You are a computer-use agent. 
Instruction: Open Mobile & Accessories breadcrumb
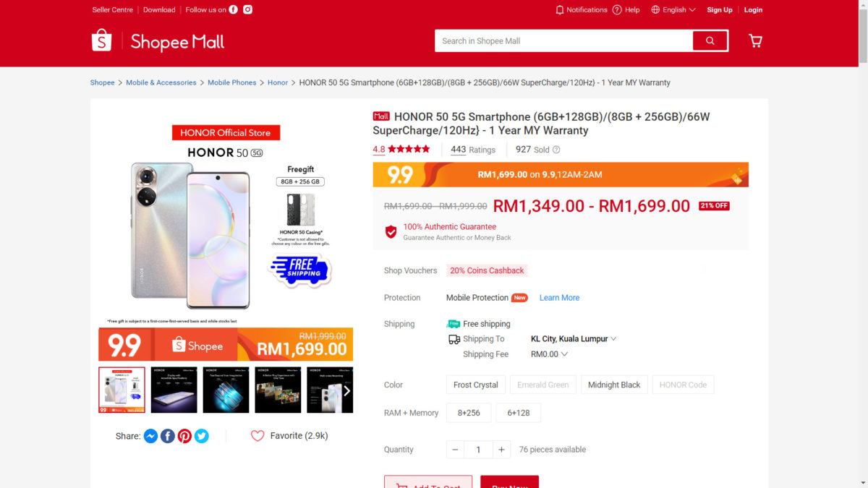[x=161, y=82]
